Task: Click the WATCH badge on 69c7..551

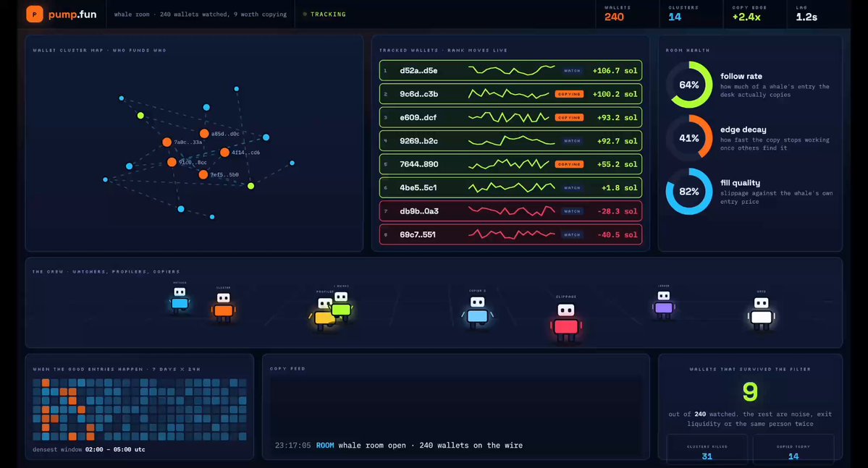Action: point(572,234)
